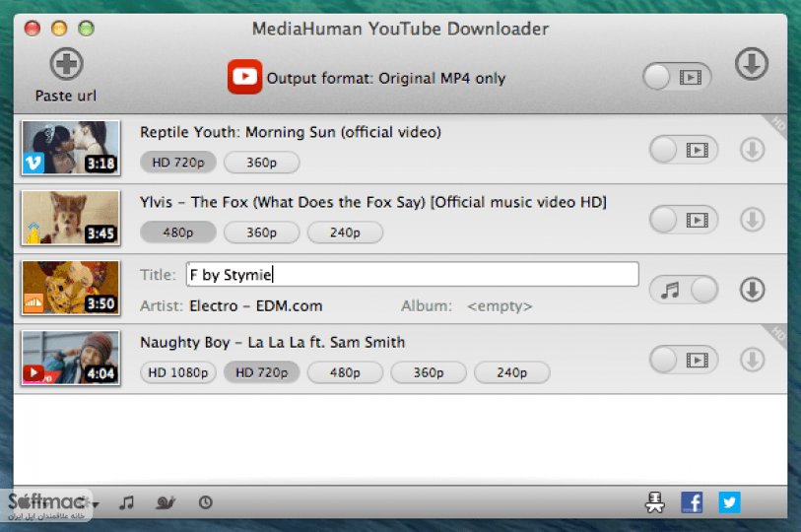Select 360p for Naughty Boy video
Viewport: 801px width, 532px height.
[428, 372]
